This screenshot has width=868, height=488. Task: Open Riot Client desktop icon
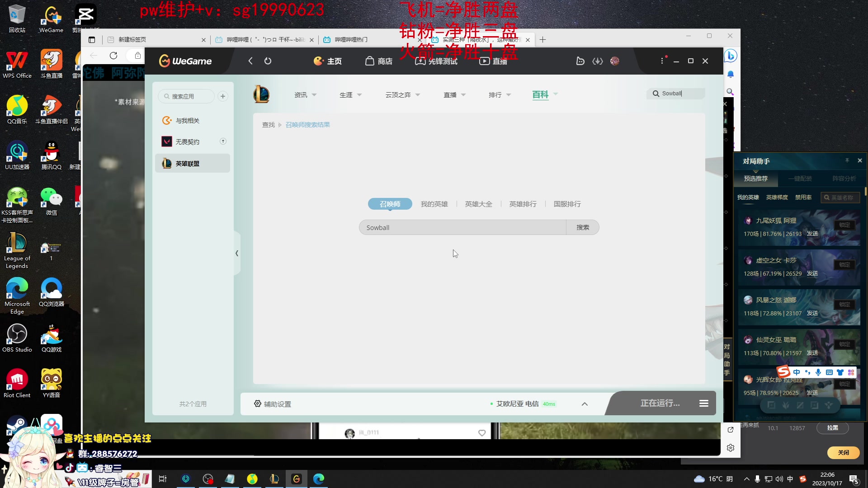pyautogui.click(x=17, y=384)
